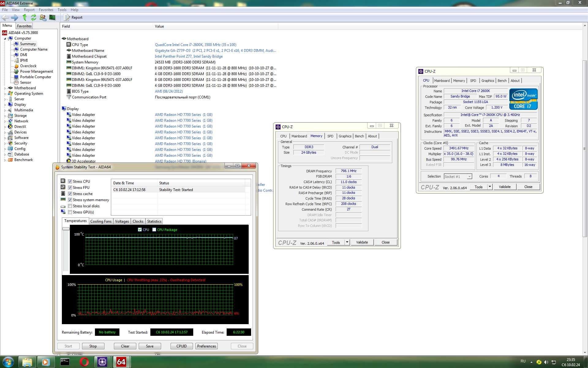Image resolution: width=588 pixels, height=368 pixels.
Task: Collapse the Computer tree node
Action: (5, 39)
